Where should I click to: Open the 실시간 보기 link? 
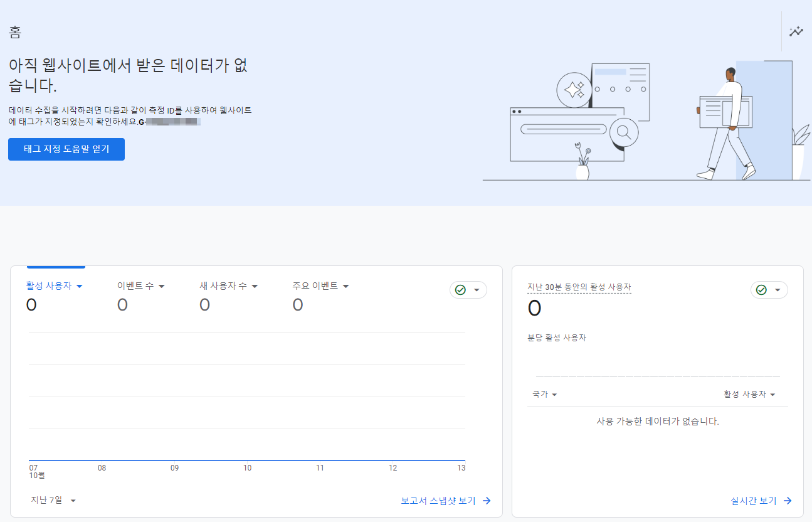(x=754, y=501)
